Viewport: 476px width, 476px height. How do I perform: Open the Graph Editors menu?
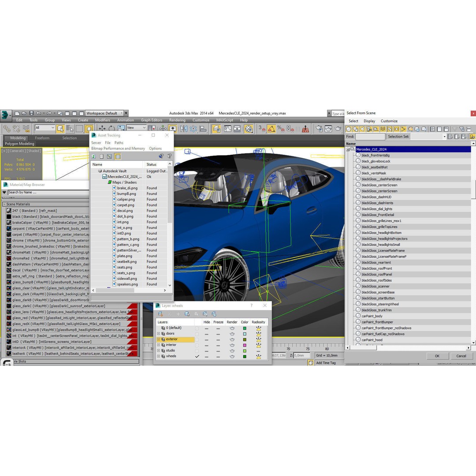point(152,120)
